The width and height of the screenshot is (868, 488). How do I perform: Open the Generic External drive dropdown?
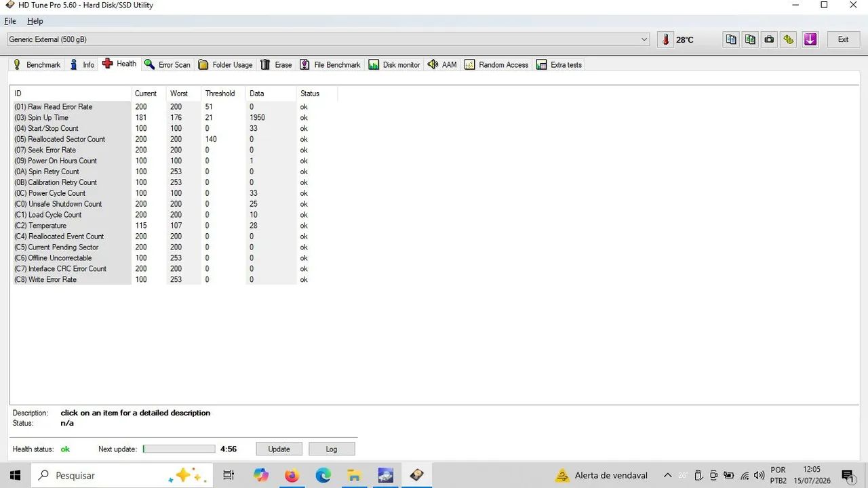click(x=328, y=39)
